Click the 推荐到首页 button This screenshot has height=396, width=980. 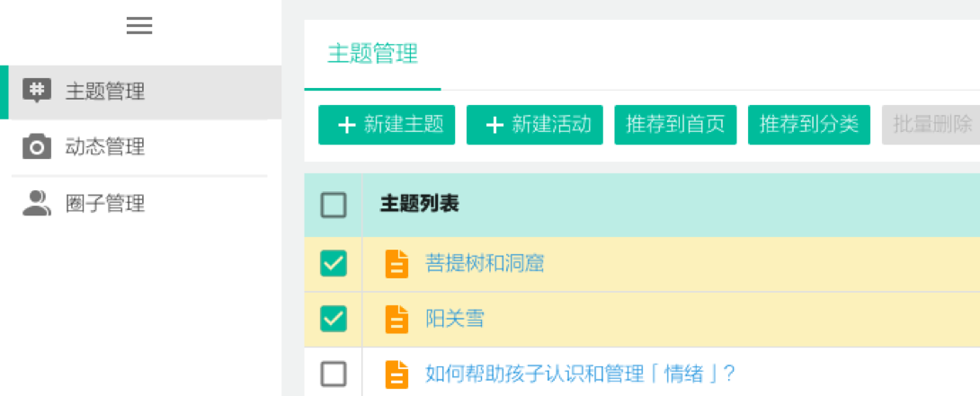pos(675,125)
